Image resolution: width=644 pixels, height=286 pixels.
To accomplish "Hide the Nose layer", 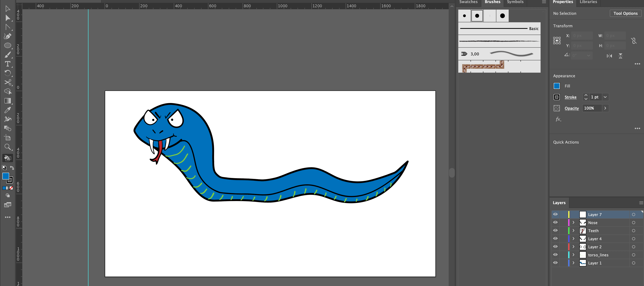I will (556, 222).
